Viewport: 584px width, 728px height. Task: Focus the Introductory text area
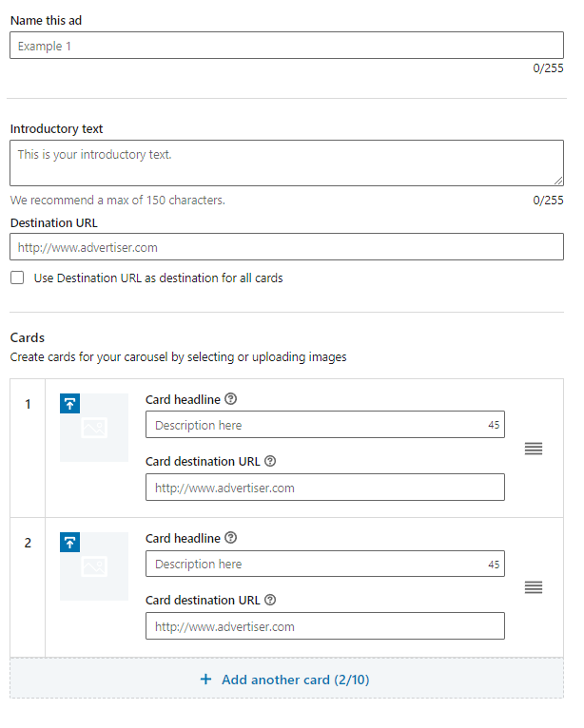(x=286, y=163)
